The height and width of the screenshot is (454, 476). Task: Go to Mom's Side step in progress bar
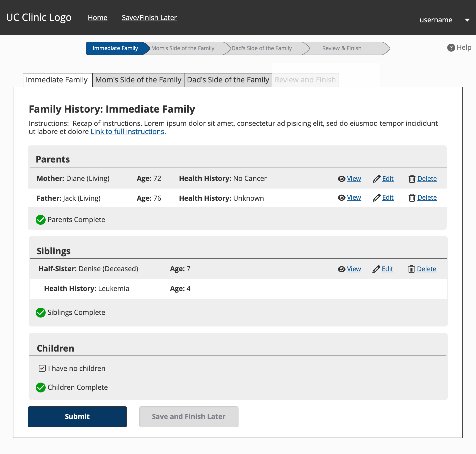tap(183, 48)
